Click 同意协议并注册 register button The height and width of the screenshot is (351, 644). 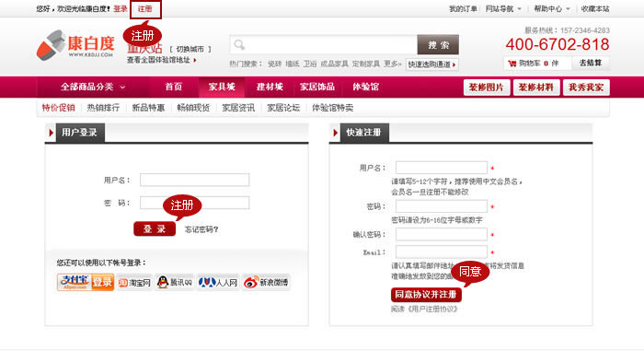[x=426, y=295]
